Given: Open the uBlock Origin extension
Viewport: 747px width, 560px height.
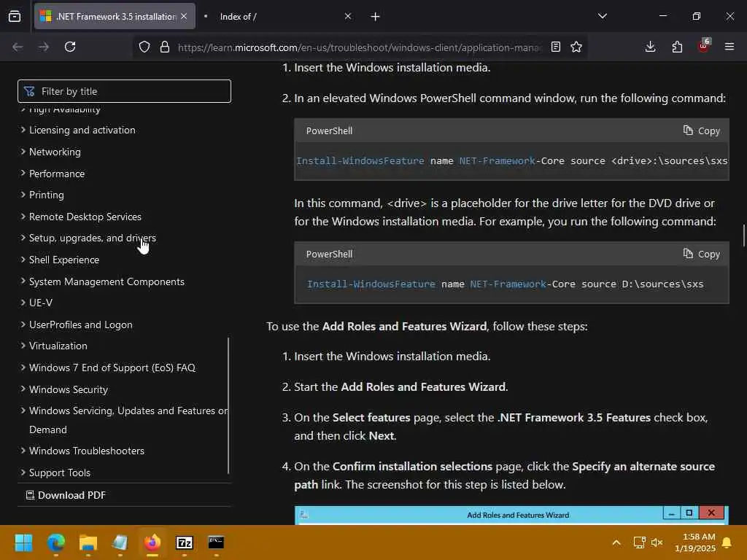Looking at the screenshot, I should click(704, 46).
